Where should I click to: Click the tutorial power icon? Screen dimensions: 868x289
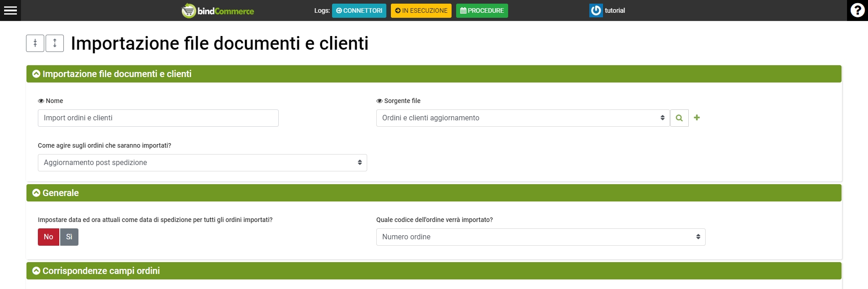click(x=596, y=10)
